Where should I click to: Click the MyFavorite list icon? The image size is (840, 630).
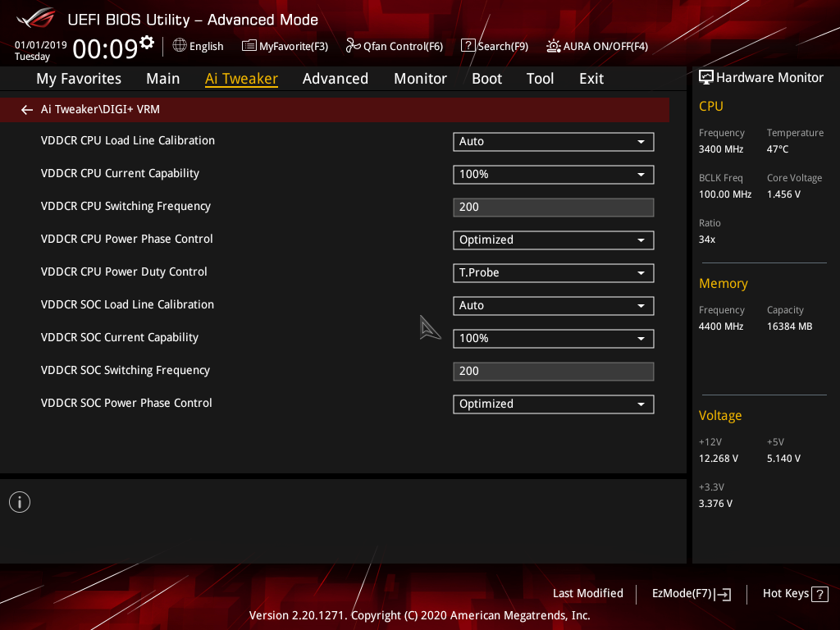[249, 46]
